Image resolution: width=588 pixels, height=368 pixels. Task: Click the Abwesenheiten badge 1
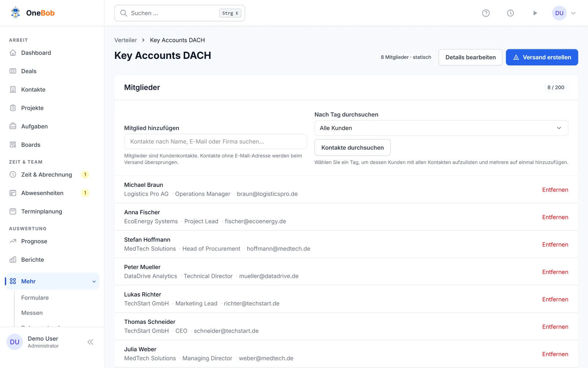[85, 193]
